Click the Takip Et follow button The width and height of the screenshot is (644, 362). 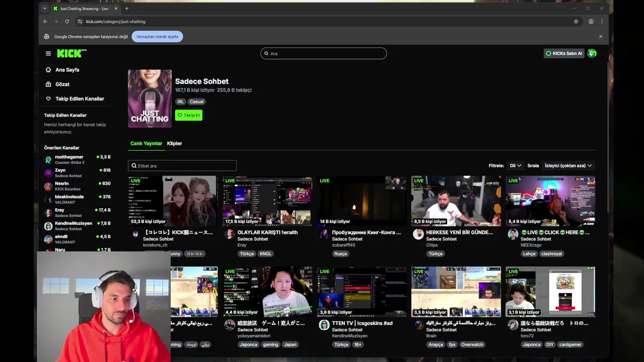pyautogui.click(x=189, y=115)
